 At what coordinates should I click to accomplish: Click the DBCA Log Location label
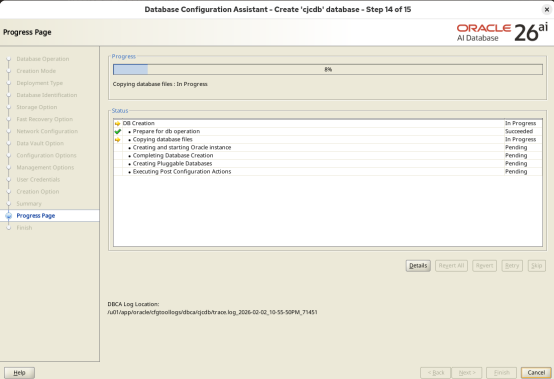point(133,304)
